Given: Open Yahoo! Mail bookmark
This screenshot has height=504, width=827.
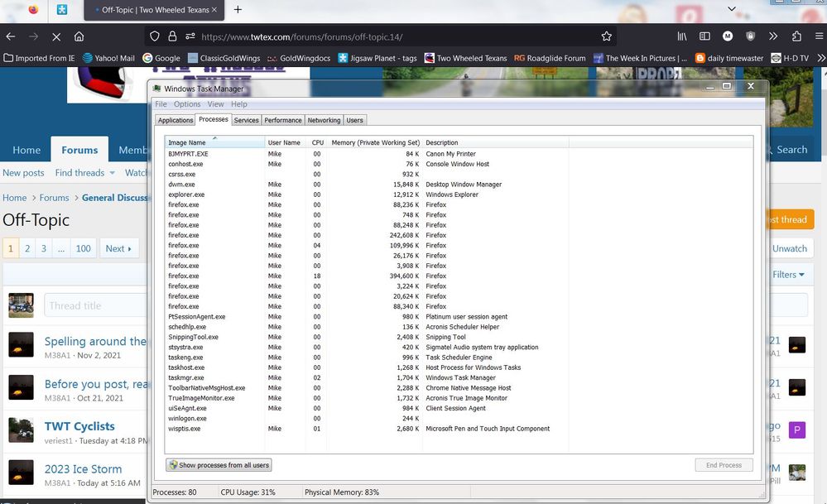Looking at the screenshot, I should (108, 58).
